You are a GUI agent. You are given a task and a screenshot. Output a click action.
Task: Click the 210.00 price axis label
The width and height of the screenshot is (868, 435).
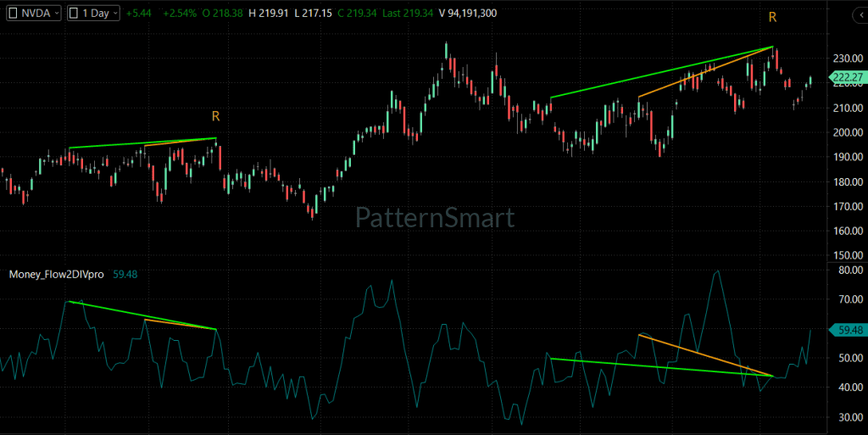click(x=848, y=108)
